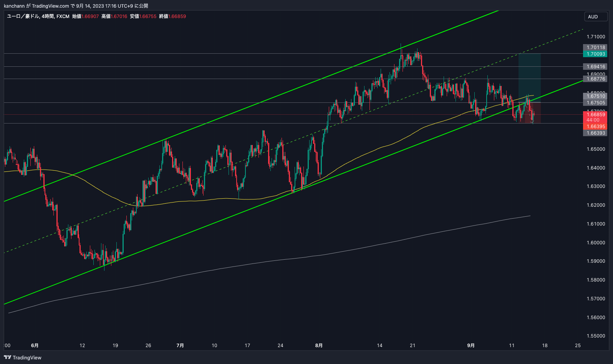Click the 1.63000 price axis label
This screenshot has width=613, height=364.
point(596,186)
